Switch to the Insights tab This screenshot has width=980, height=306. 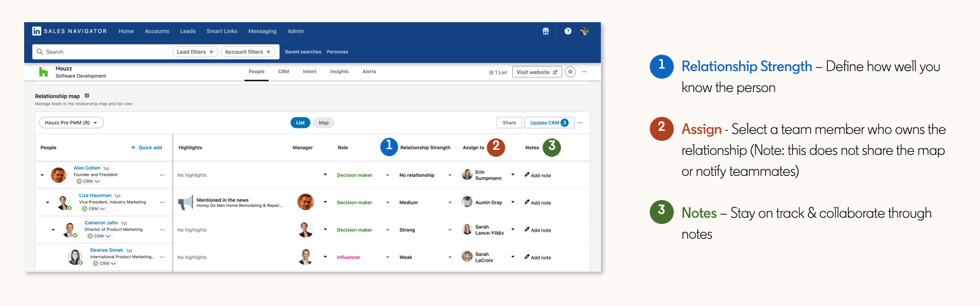click(x=339, y=72)
